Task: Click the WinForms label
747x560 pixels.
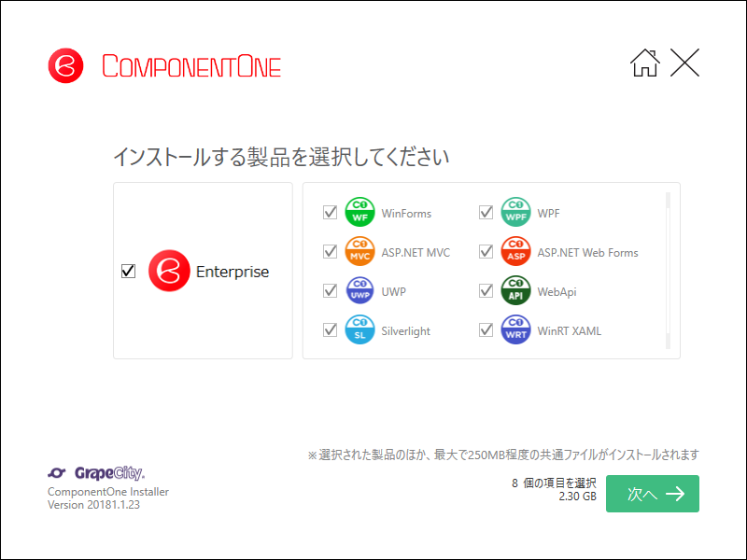Action: pos(406,214)
